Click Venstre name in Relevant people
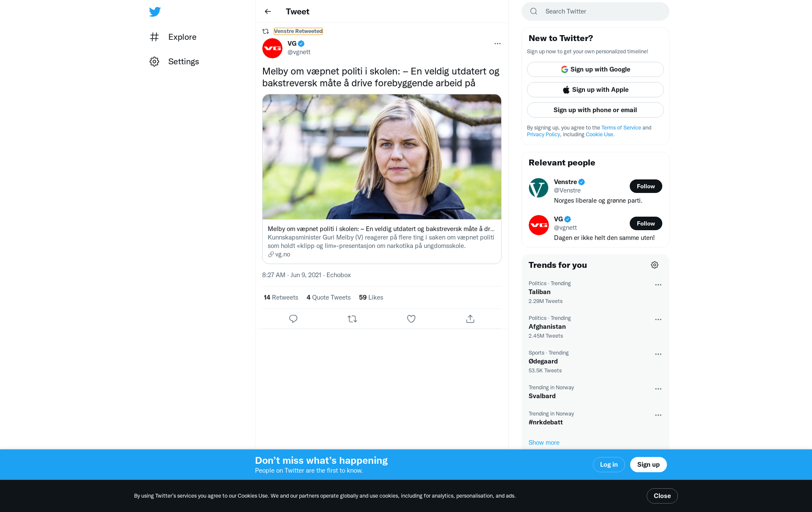 point(565,182)
